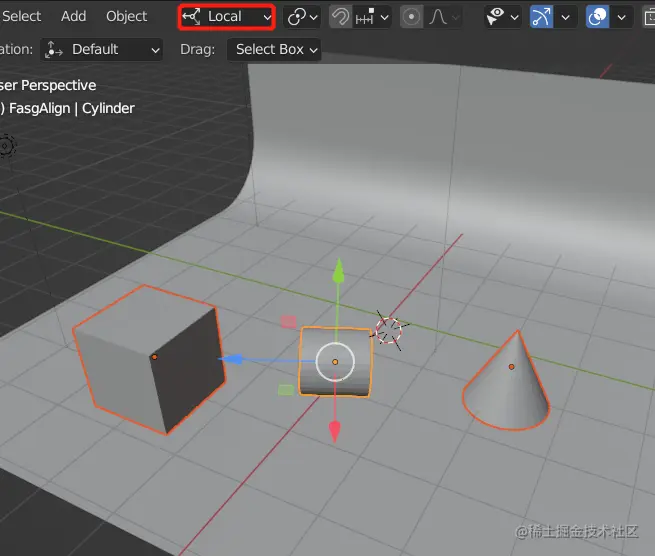Toggle the show overlays button
The image size is (655, 556).
(597, 17)
